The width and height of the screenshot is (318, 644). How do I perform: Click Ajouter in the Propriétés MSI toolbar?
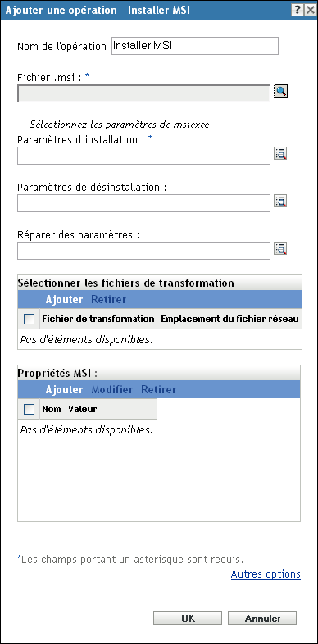(64, 389)
